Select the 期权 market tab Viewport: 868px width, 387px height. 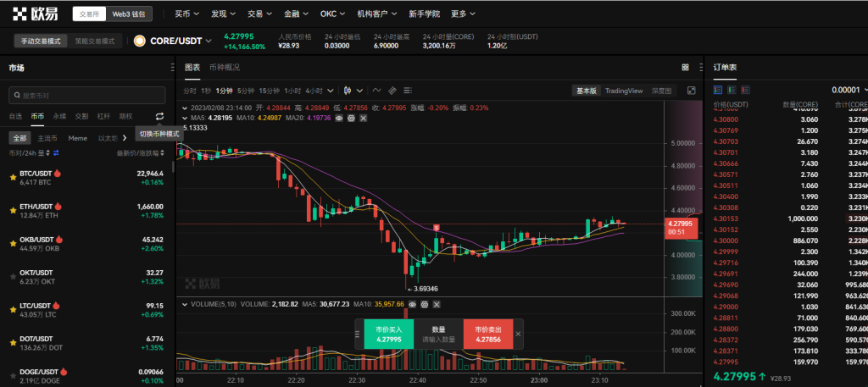coord(126,116)
